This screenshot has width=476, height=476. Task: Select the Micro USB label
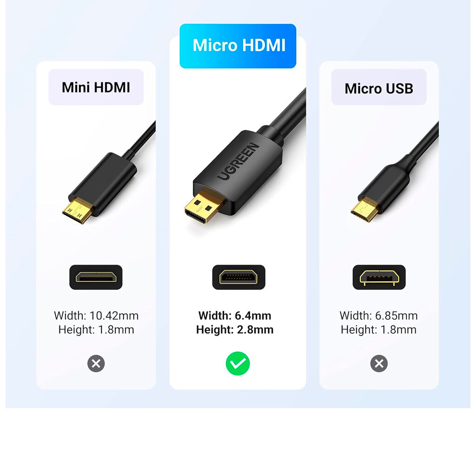[x=379, y=88]
